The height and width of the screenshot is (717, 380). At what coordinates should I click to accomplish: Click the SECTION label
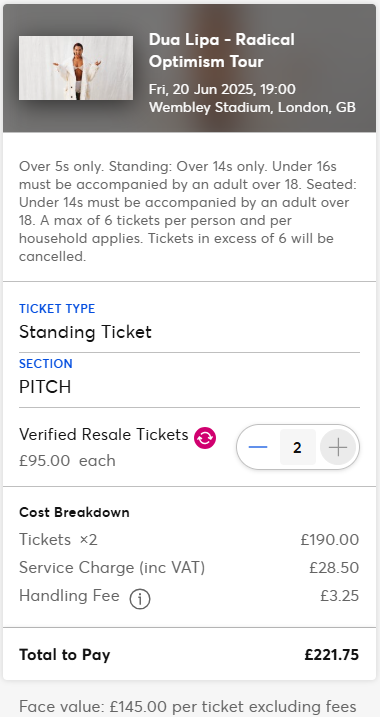coord(46,364)
